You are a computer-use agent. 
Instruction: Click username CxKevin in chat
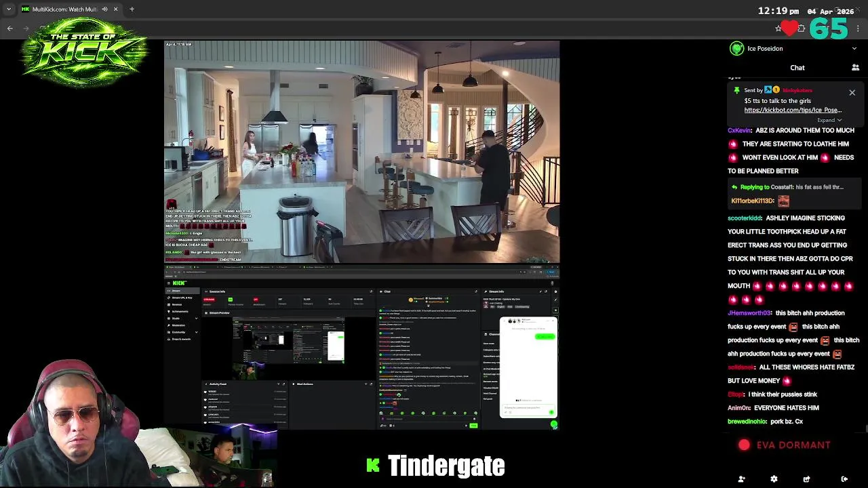(739, 130)
